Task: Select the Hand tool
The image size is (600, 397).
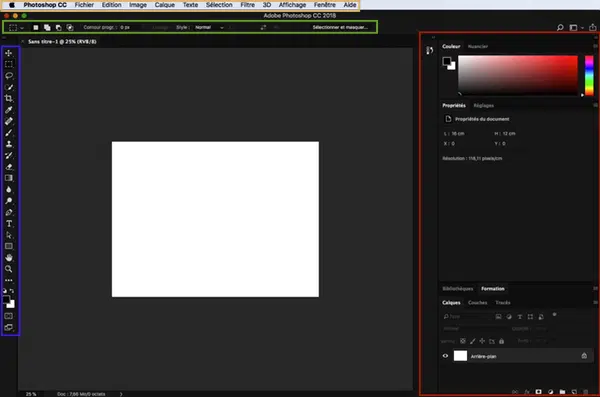Action: click(8, 258)
